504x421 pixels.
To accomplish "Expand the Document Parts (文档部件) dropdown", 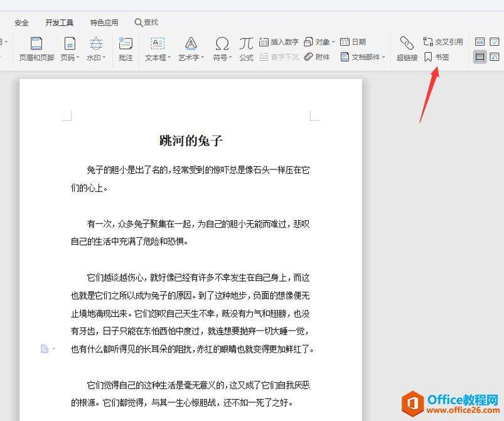I will [x=384, y=57].
